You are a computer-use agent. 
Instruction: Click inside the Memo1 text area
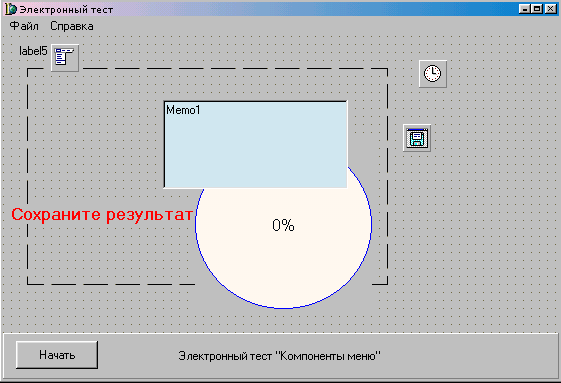[255, 145]
